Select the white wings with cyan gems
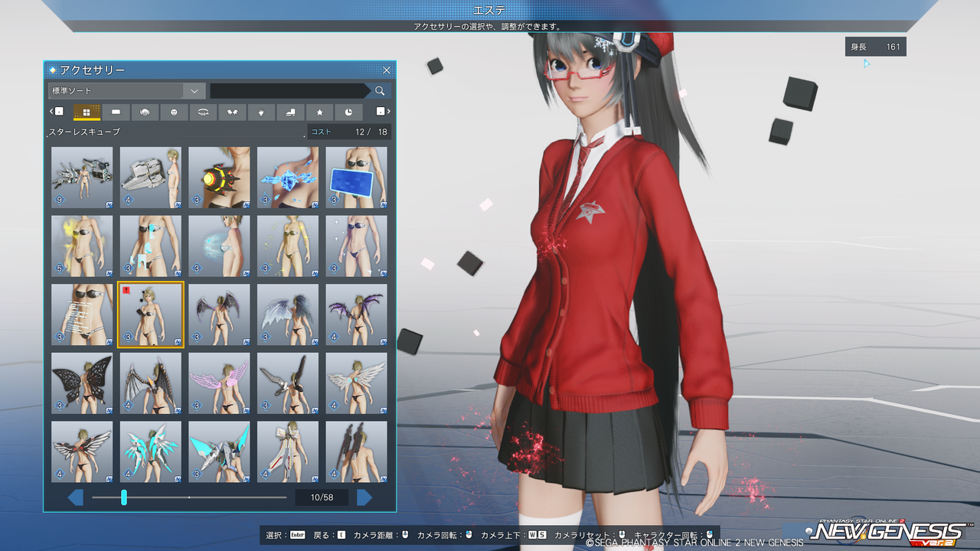 point(357,383)
